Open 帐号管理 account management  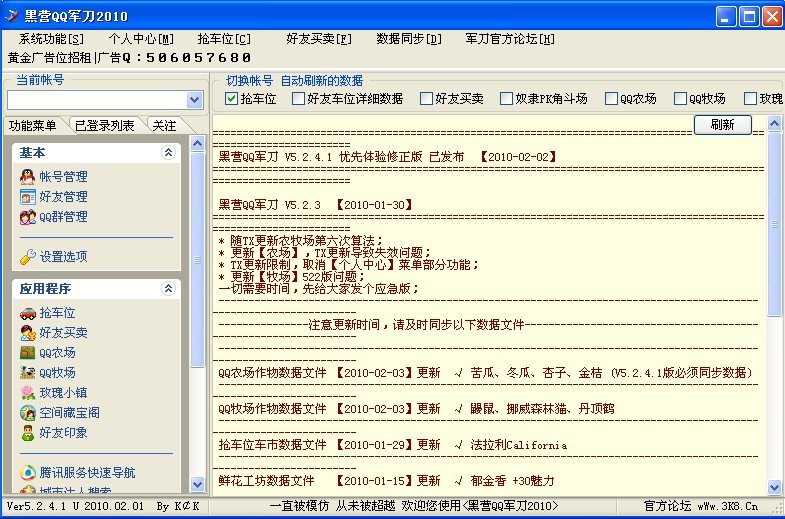coord(64,177)
